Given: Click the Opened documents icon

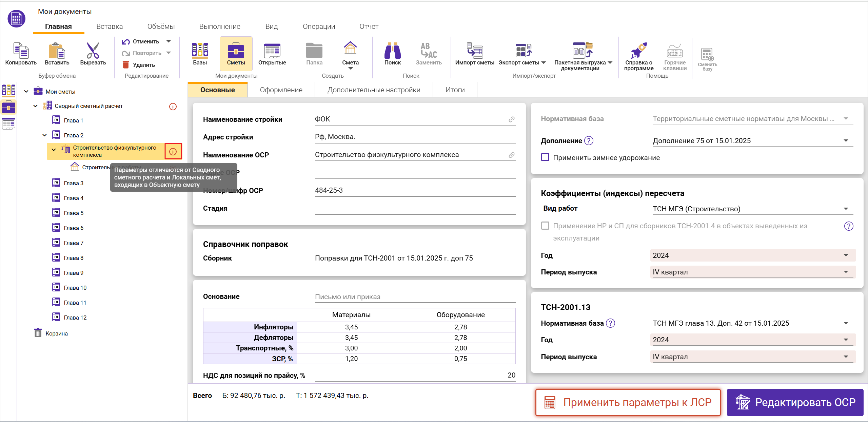Looking at the screenshot, I should pos(272,51).
